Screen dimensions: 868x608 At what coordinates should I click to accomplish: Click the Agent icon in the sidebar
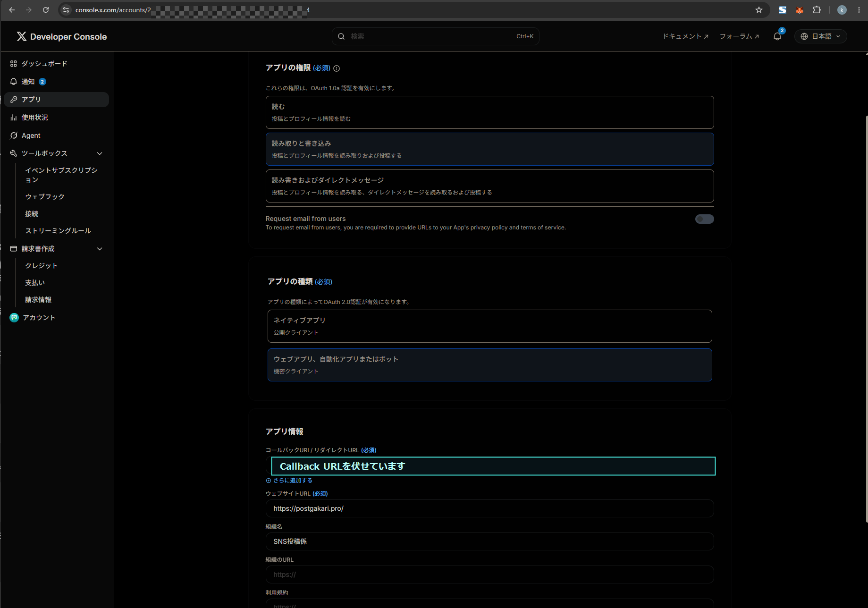click(14, 135)
